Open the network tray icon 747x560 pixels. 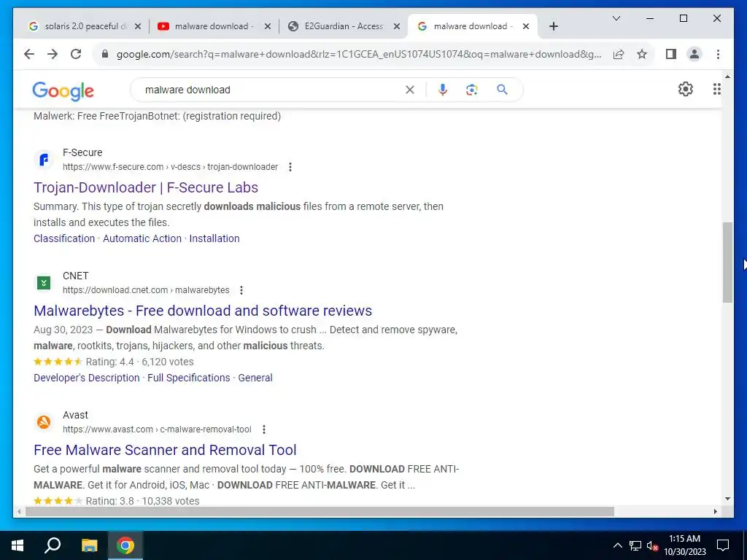coord(635,545)
